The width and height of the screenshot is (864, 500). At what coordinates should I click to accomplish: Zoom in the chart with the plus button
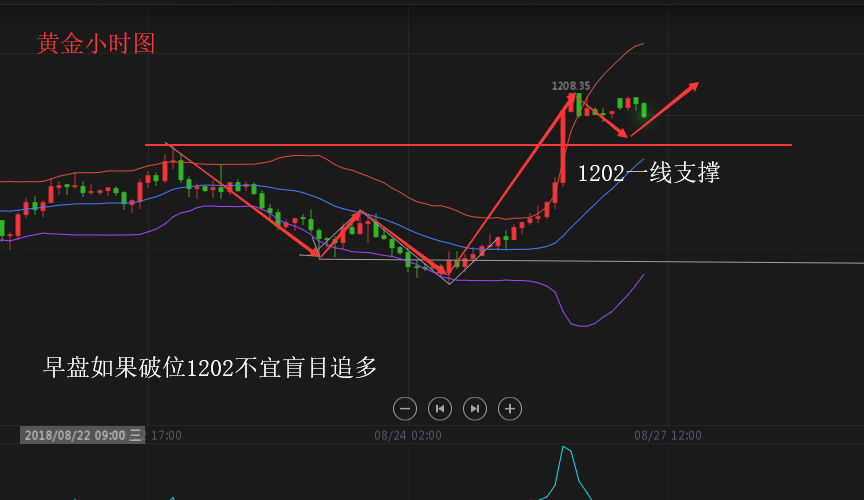pyautogui.click(x=510, y=408)
